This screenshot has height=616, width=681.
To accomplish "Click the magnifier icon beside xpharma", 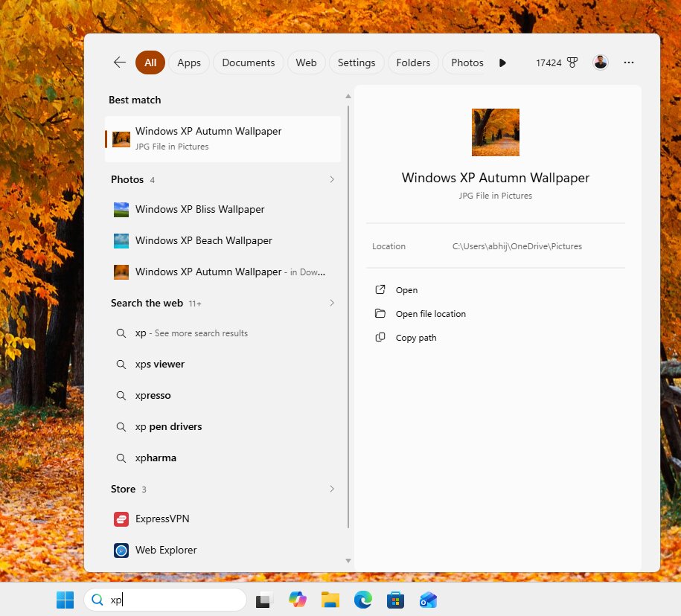I will [121, 458].
